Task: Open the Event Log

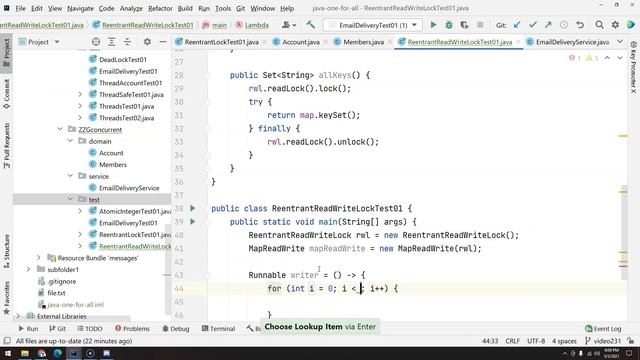Action: click(x=603, y=328)
